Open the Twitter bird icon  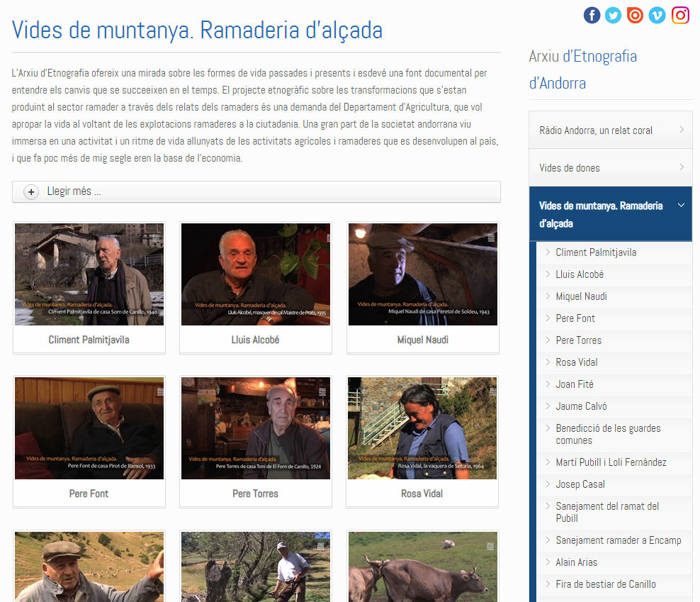614,15
